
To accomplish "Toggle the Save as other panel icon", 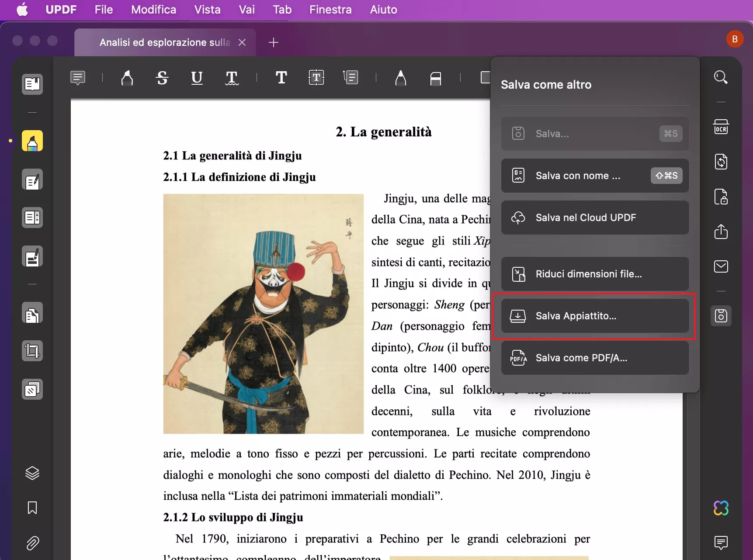I will pyautogui.click(x=721, y=315).
